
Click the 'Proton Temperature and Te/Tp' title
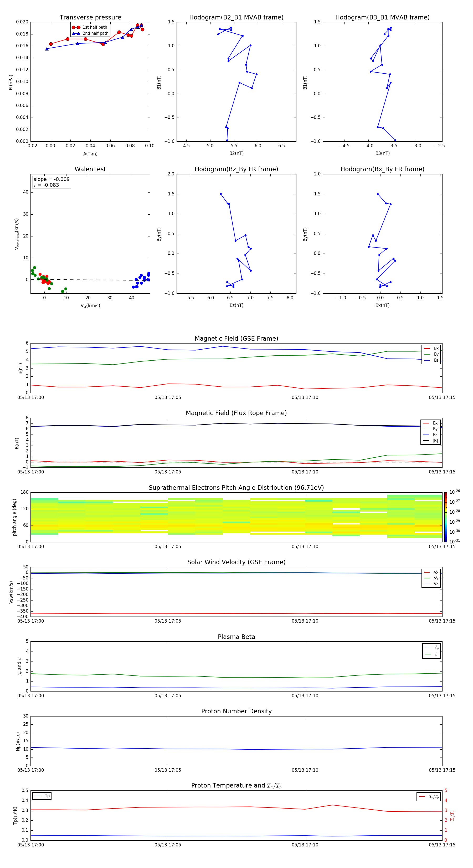point(236,786)
